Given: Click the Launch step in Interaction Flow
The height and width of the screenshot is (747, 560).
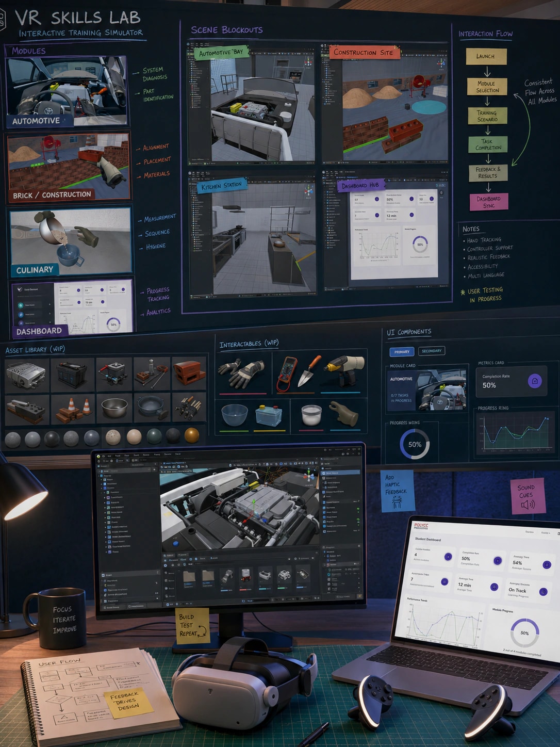Looking at the screenshot, I should (x=486, y=56).
